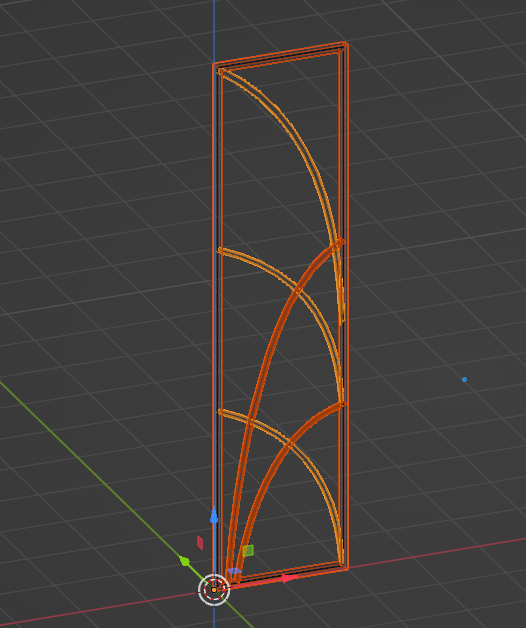Click the white circle at gizmo center
This screenshot has width=526, height=628.
[214, 590]
